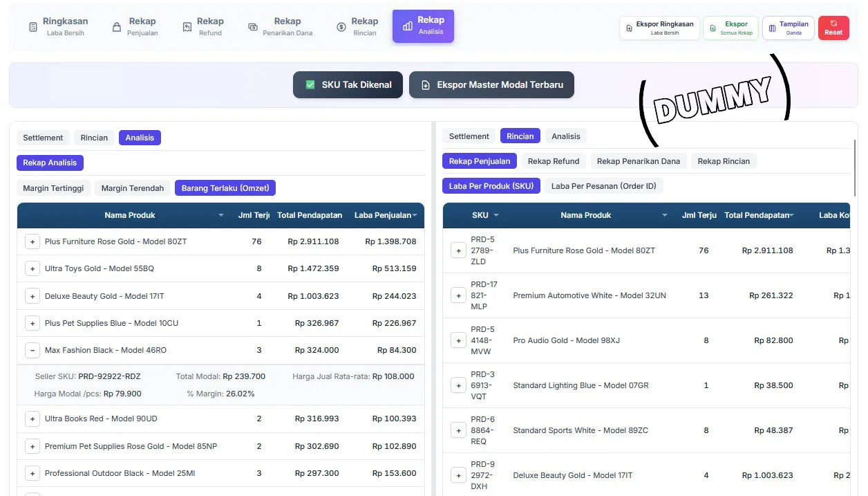
Task: Select Laba Per Pesanan (Order ID) view
Action: (x=603, y=186)
